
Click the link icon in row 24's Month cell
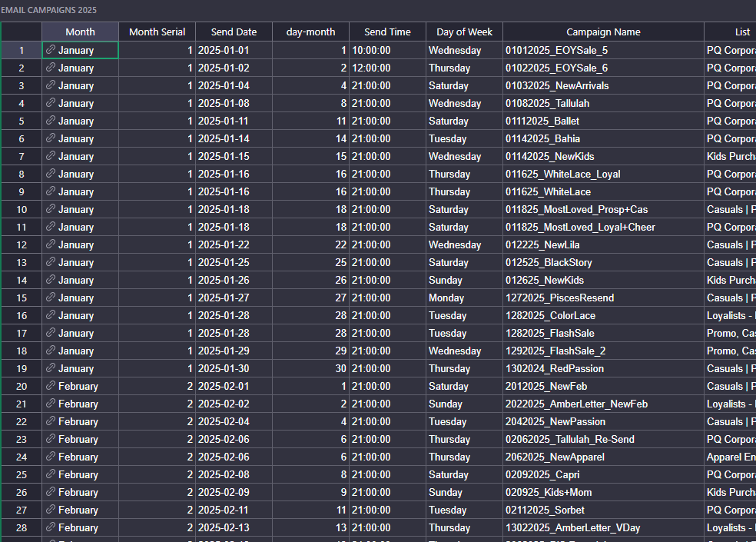click(51, 457)
